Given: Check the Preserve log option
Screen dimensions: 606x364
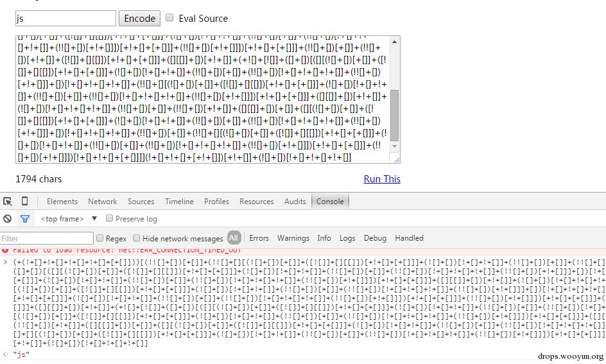Looking at the screenshot, I should coord(109,218).
